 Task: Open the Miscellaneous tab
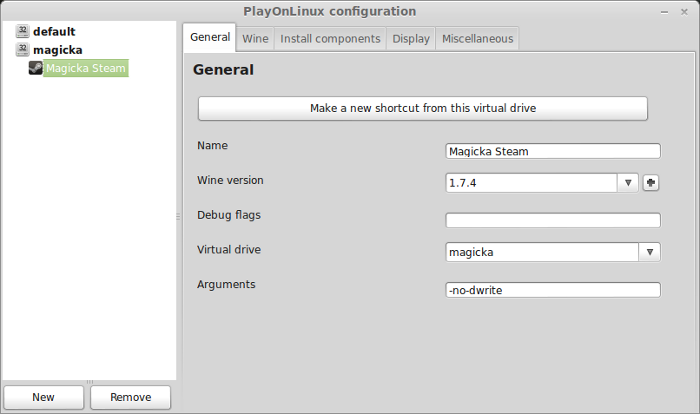click(x=478, y=39)
